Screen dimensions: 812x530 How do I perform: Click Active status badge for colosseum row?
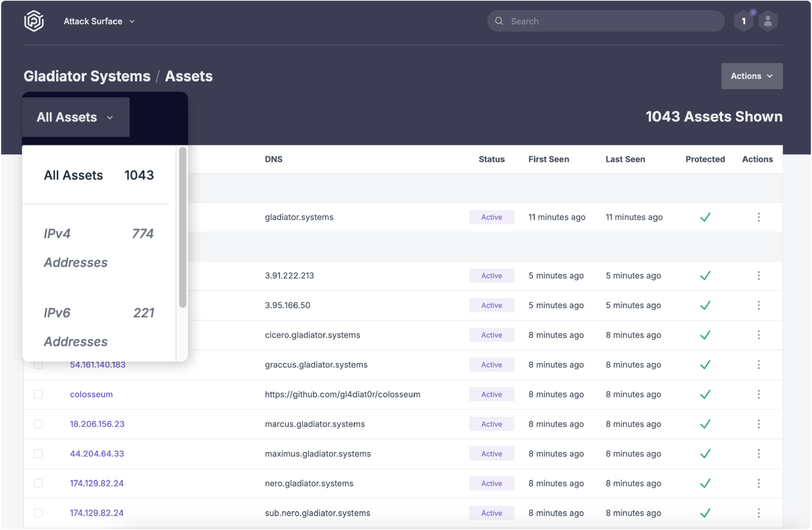coord(492,394)
